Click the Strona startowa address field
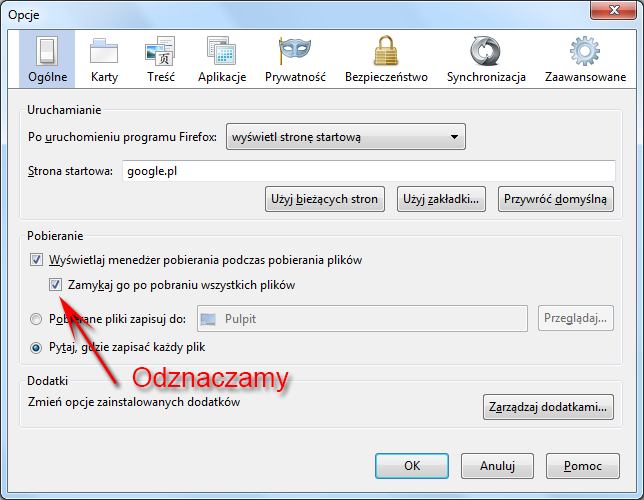644x500 pixels. coord(367,171)
